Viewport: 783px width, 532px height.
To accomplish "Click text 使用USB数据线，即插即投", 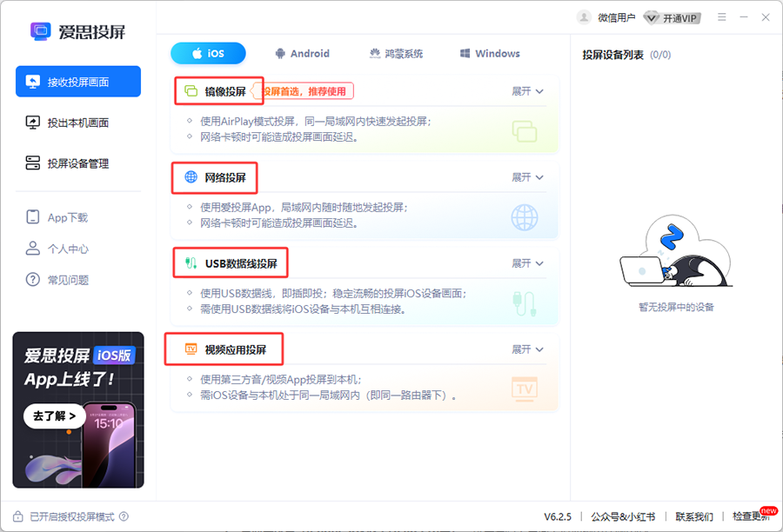I will (262, 294).
